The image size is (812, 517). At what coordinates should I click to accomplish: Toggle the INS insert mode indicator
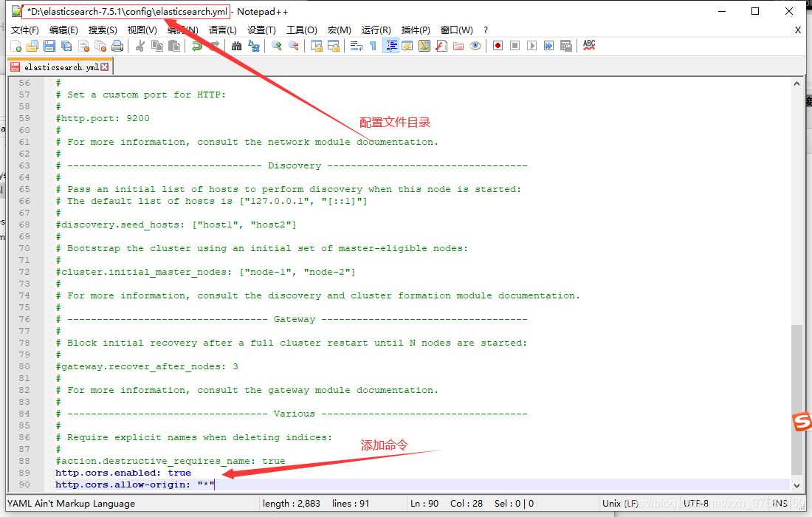pos(780,503)
